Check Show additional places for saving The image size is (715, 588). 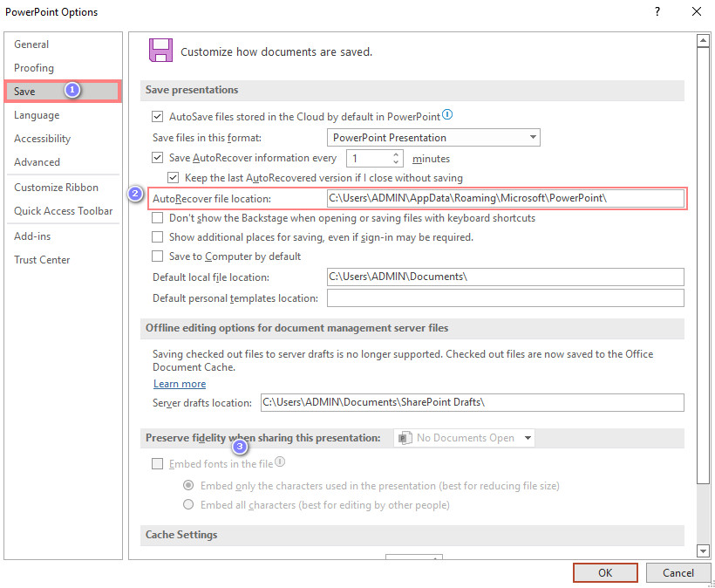click(x=157, y=237)
